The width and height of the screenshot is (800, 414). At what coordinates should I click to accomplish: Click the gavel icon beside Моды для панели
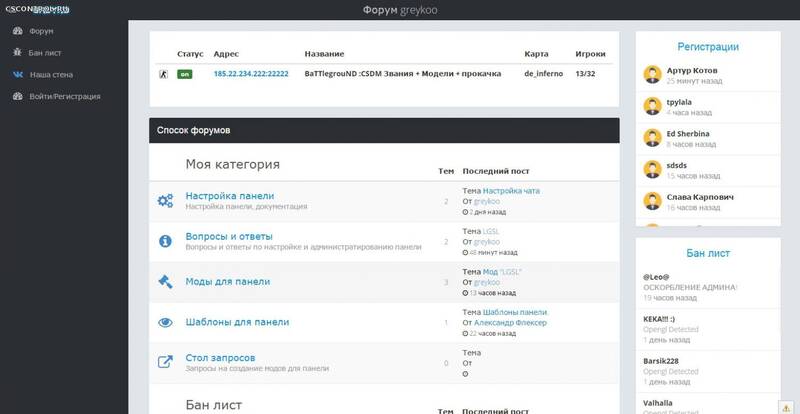pos(165,282)
